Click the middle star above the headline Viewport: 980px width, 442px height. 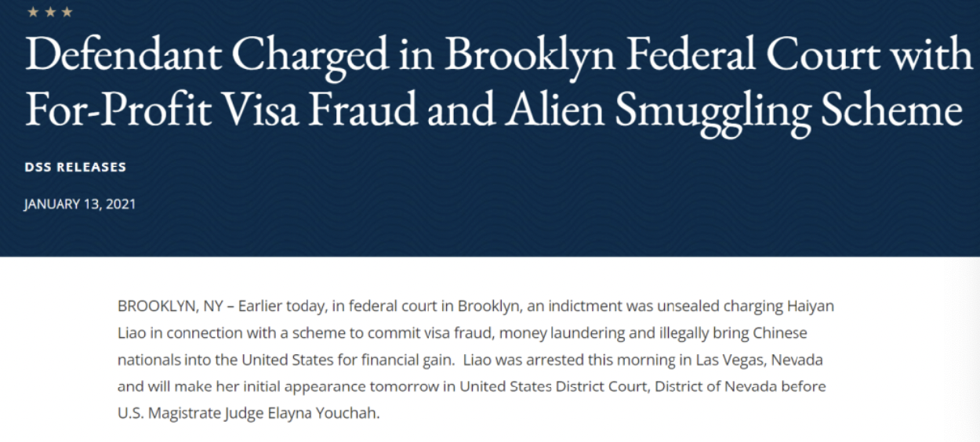(49, 12)
